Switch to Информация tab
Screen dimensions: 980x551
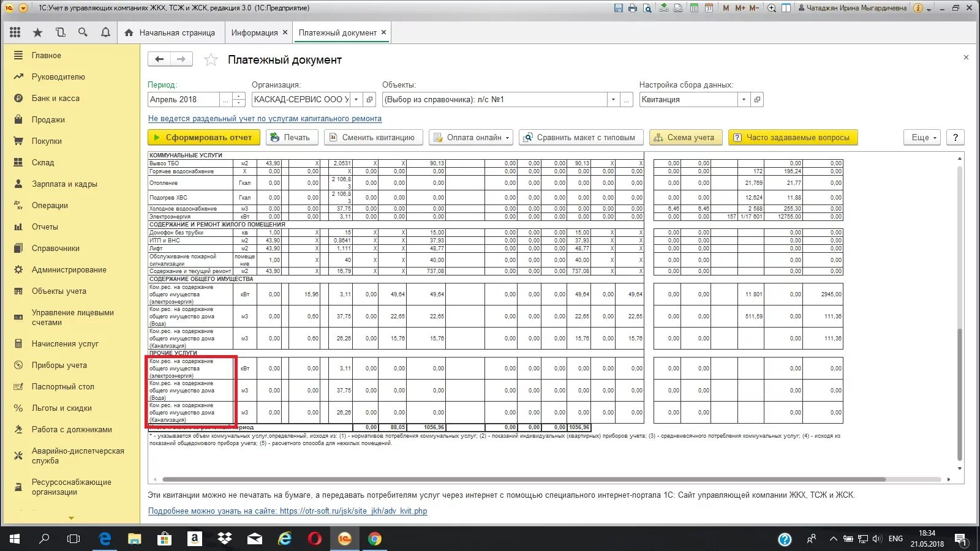tap(254, 32)
